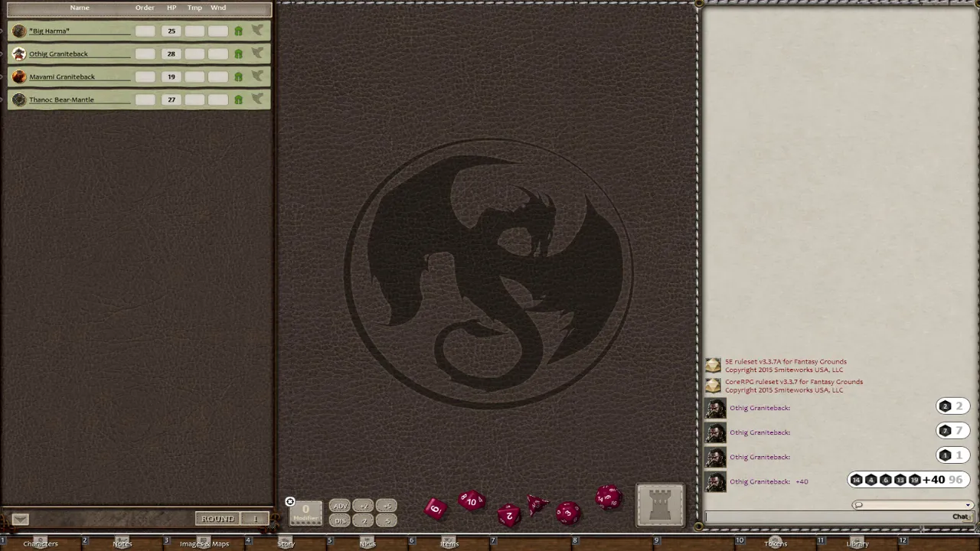Open the dice tower
This screenshot has width=980, height=551.
tap(660, 506)
